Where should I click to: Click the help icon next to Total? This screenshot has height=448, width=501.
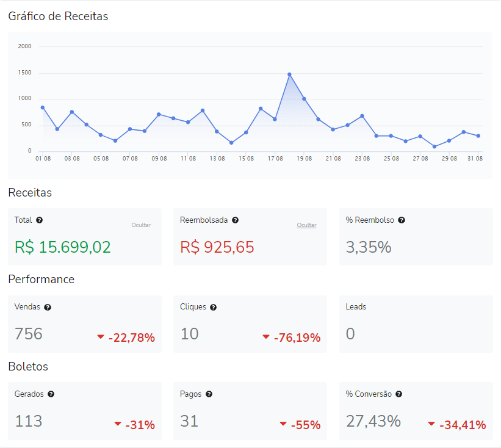pos(40,220)
